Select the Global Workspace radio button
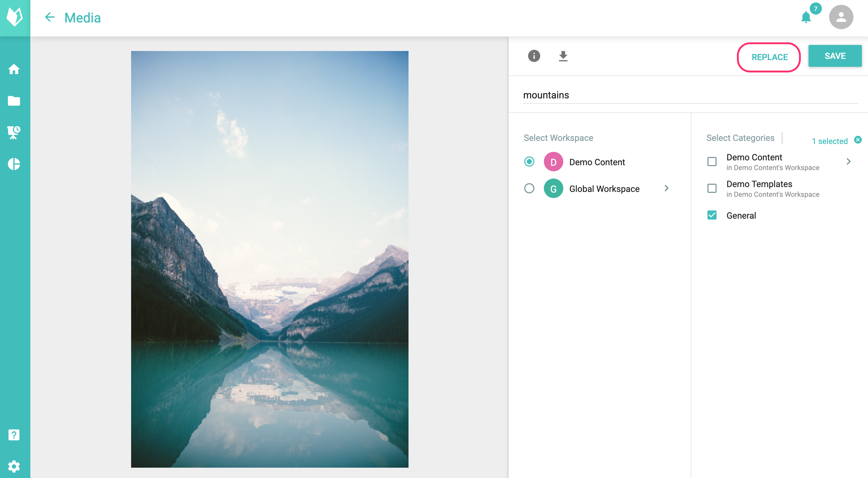 click(529, 188)
